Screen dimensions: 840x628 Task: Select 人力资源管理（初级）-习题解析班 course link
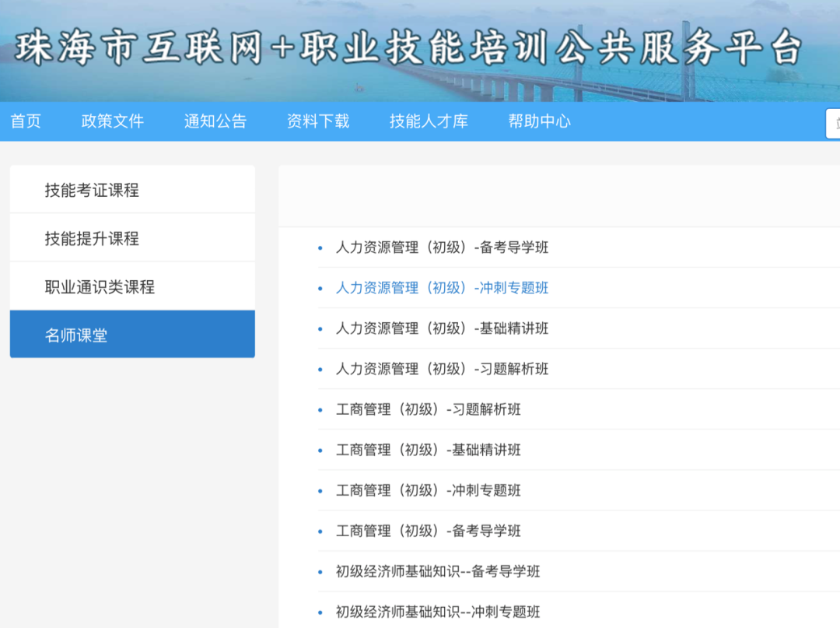442,369
